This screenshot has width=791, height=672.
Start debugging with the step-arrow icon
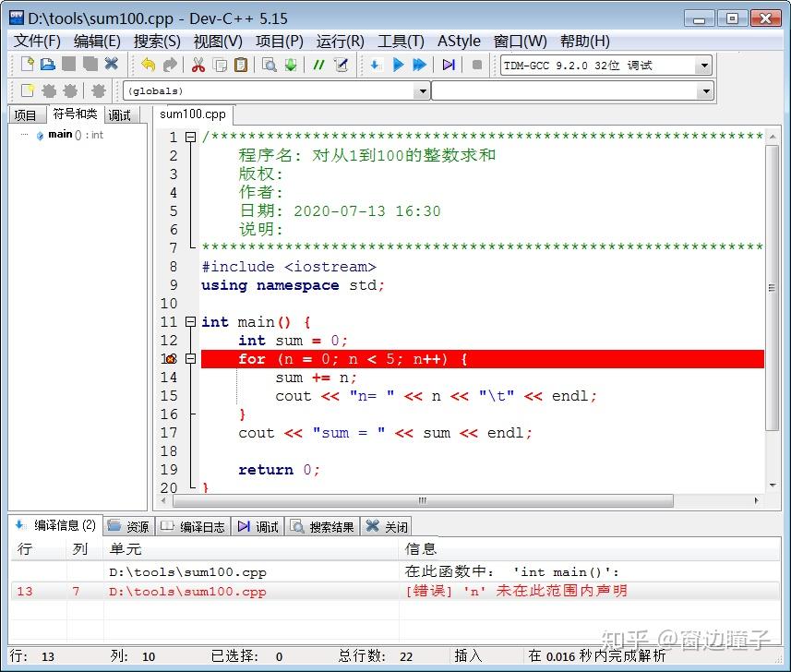pyautogui.click(x=449, y=65)
